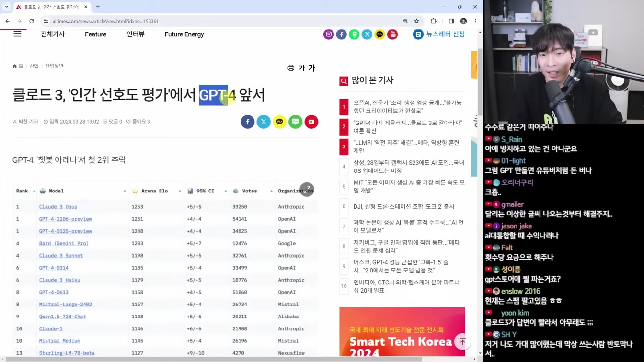644x362 pixels.
Task: Sort leaderboard by Model column
Action: pos(82,191)
